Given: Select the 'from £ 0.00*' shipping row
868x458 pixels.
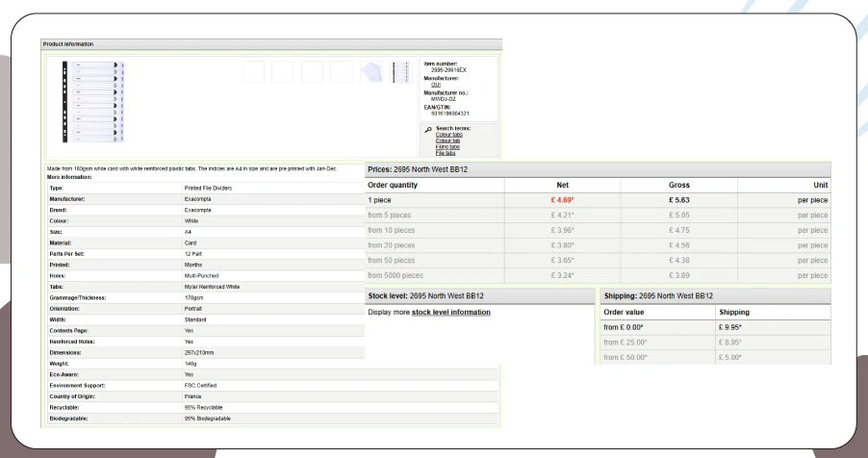Looking at the screenshot, I should tap(716, 327).
